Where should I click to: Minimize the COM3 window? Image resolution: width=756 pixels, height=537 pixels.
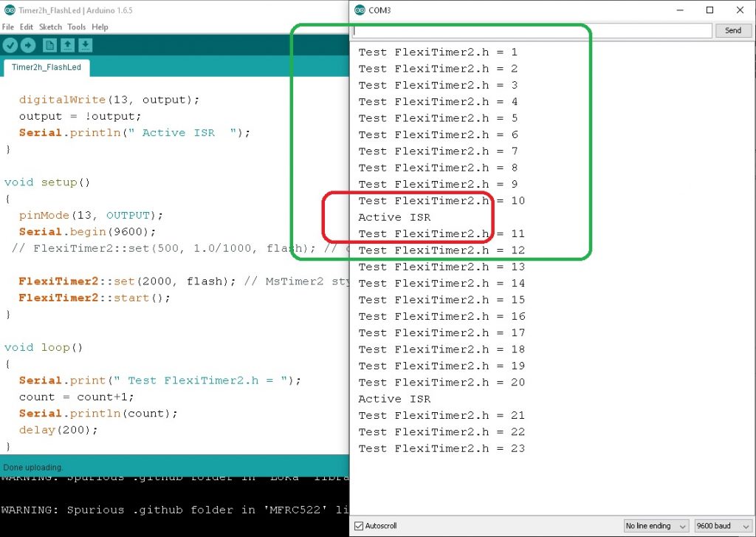680,10
